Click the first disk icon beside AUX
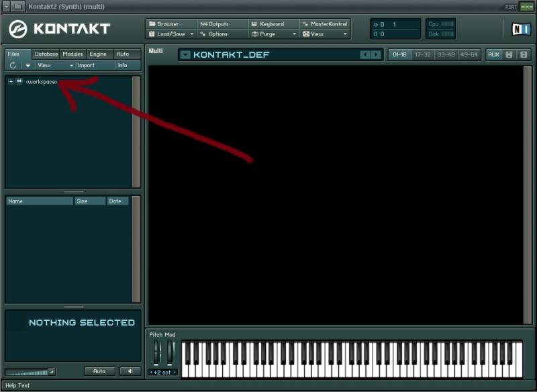This screenshot has width=537, height=392. pyautogui.click(x=509, y=55)
